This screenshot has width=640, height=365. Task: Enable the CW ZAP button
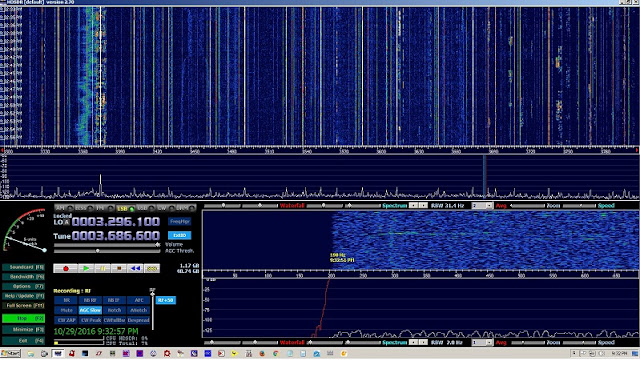click(66, 320)
